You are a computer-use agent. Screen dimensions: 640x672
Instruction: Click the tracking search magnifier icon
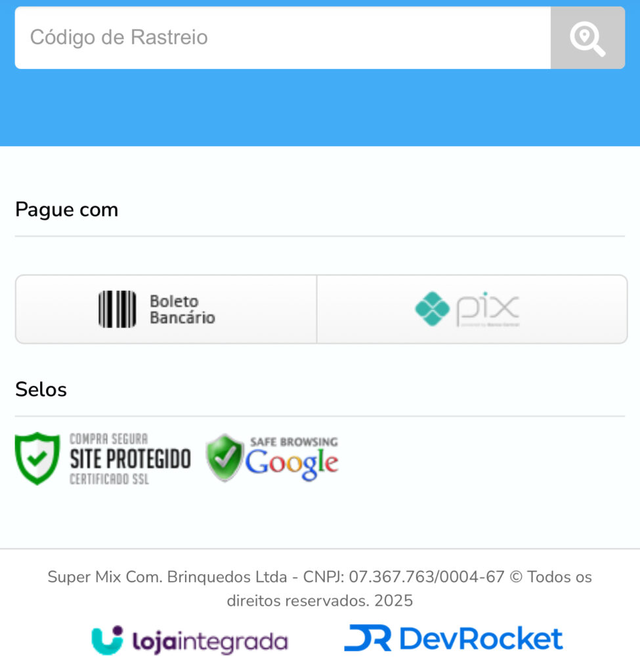point(587,37)
